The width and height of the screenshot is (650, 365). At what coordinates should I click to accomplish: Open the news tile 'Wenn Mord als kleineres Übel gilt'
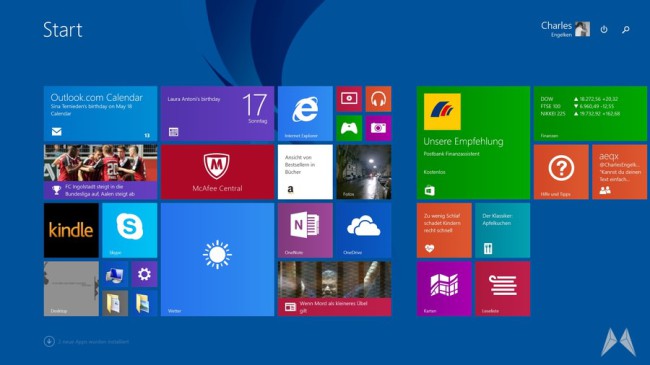coord(335,289)
